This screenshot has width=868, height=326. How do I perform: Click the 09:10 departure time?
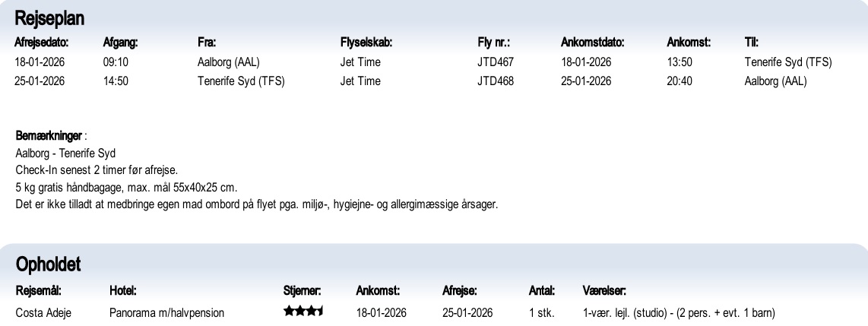(x=116, y=62)
